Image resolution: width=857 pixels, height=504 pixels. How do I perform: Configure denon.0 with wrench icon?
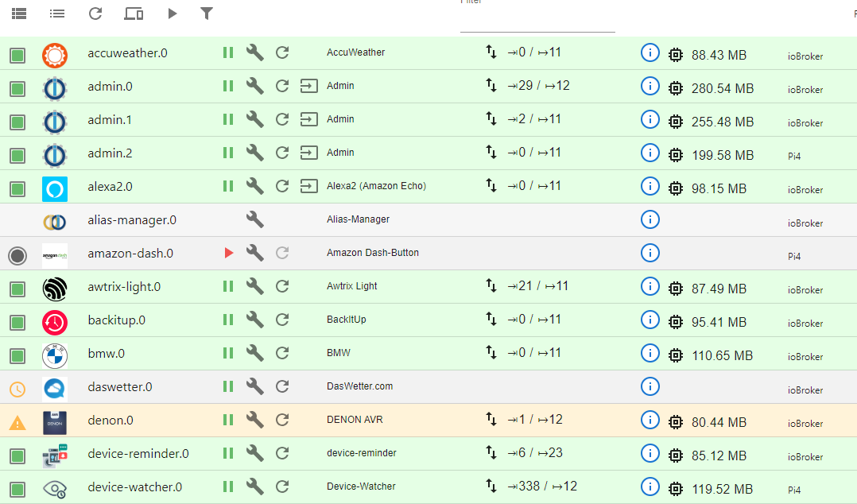click(x=254, y=419)
